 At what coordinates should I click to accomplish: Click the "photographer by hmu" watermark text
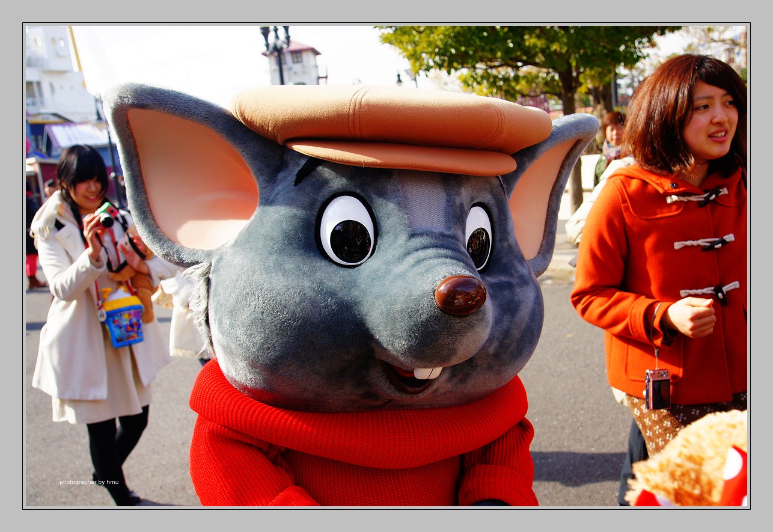pos(89,482)
